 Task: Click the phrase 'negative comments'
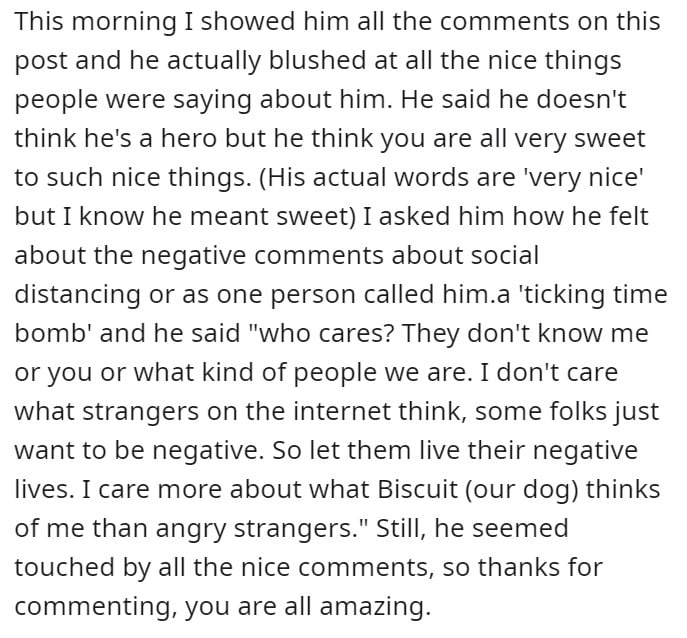tap(262, 256)
